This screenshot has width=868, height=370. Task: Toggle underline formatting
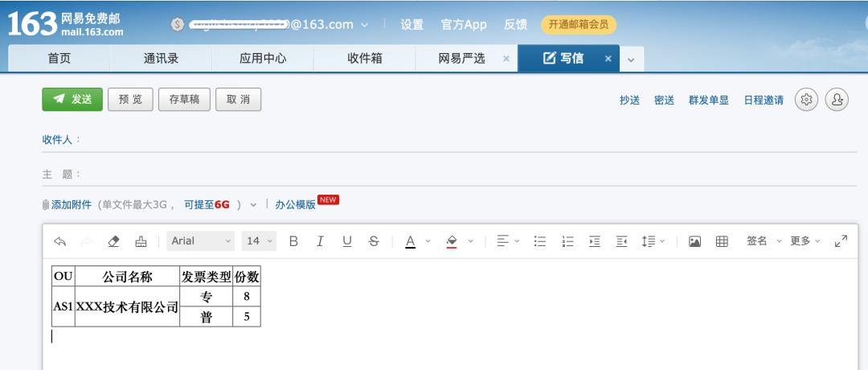pyautogui.click(x=347, y=241)
